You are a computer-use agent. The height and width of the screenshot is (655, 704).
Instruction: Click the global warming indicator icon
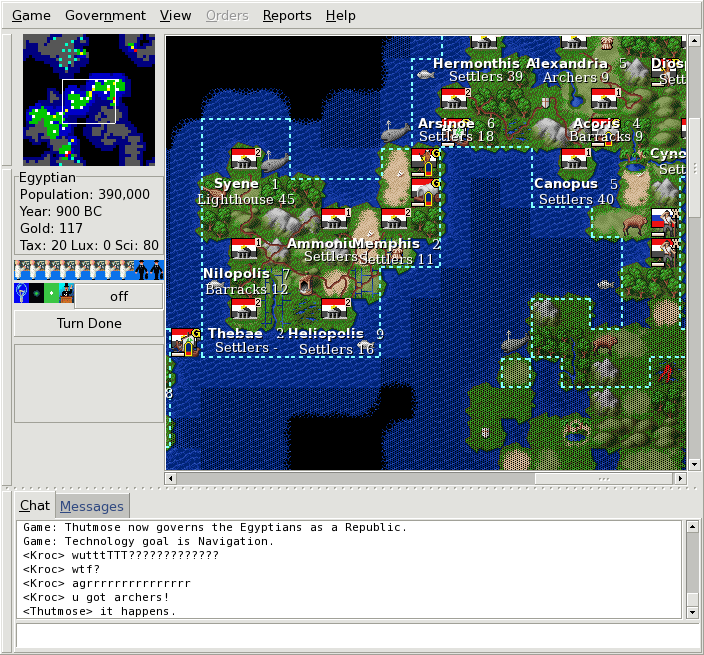click(36, 293)
